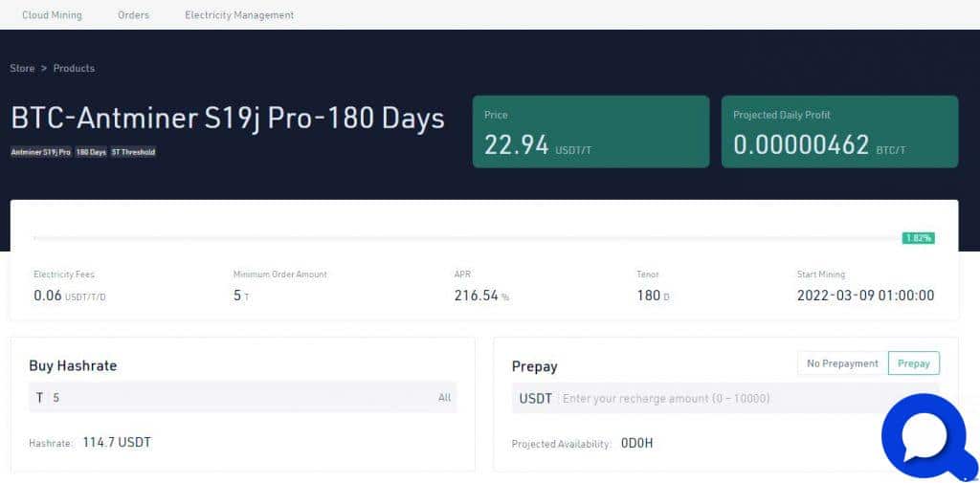Click the Antminer S19j Pro tag
Screen dimensions: 980x483
pos(40,152)
